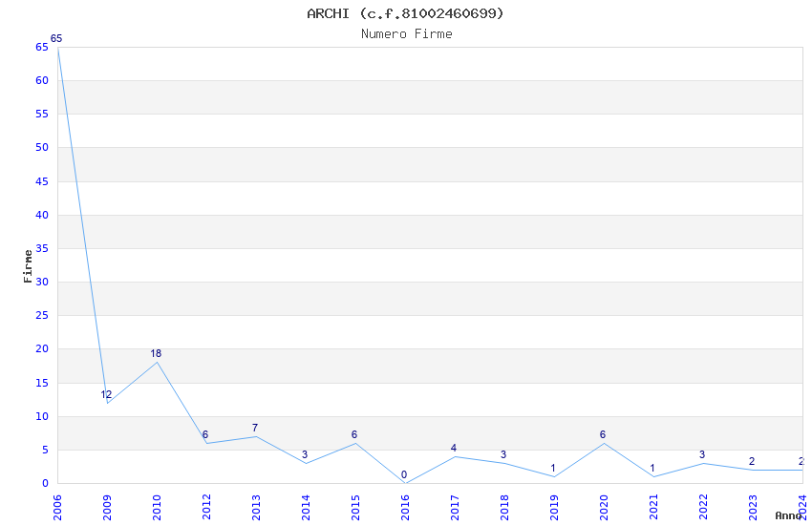This screenshot has width=812, height=525.
Task: Click the data value 1 at 2019
Action: 553,468
